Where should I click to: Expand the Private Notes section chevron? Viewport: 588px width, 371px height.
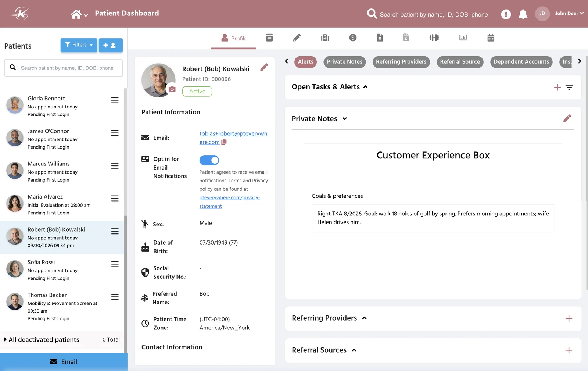pos(345,119)
